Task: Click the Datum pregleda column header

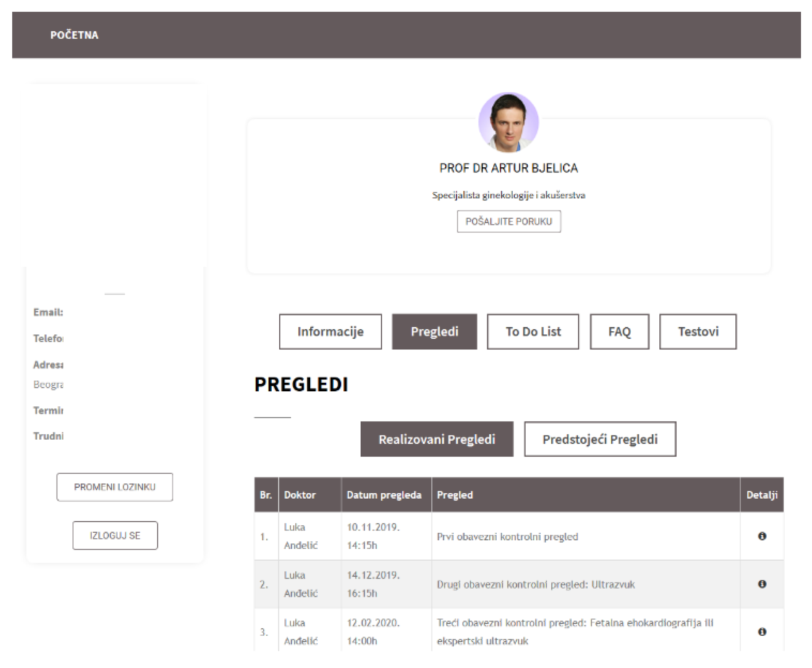Action: (384, 495)
